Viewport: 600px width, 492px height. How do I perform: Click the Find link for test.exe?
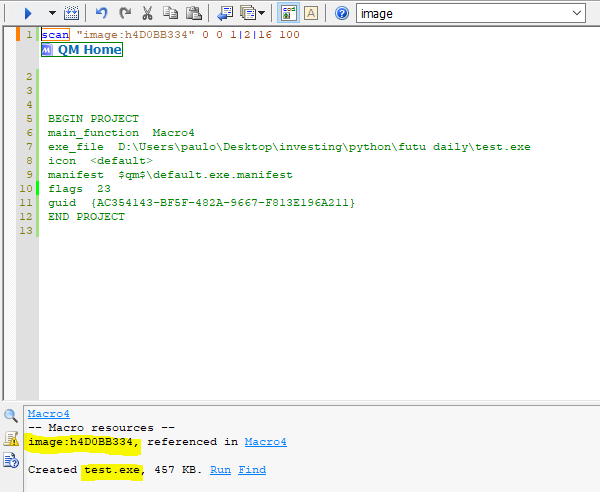click(x=252, y=470)
